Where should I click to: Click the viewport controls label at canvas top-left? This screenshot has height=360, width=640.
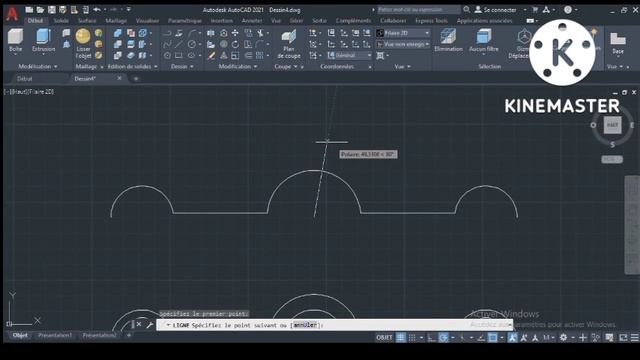(29, 92)
